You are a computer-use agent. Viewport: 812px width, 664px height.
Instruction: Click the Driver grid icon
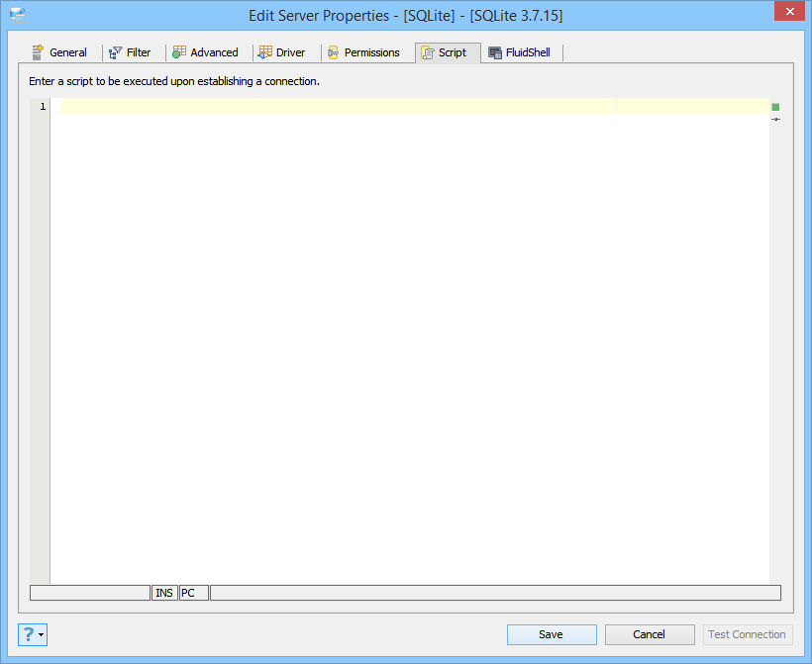point(265,52)
